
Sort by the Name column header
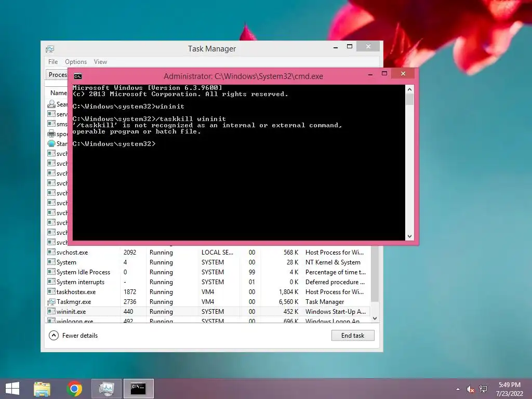[x=58, y=93]
